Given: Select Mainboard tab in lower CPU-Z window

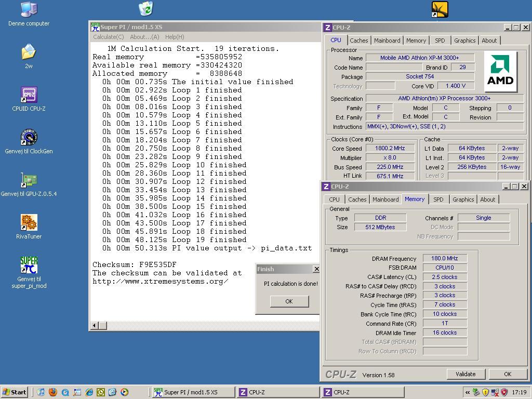Looking at the screenshot, I should click(x=385, y=199).
